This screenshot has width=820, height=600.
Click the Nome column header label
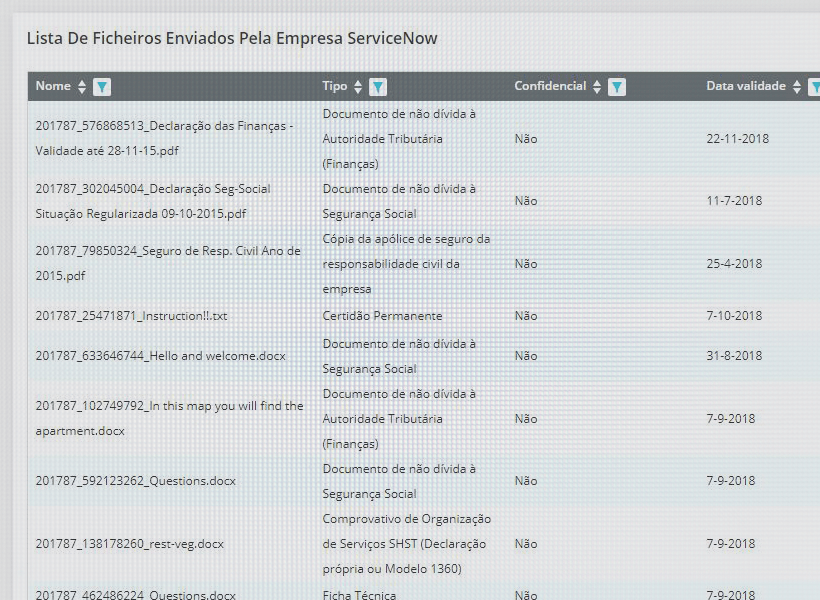point(53,86)
